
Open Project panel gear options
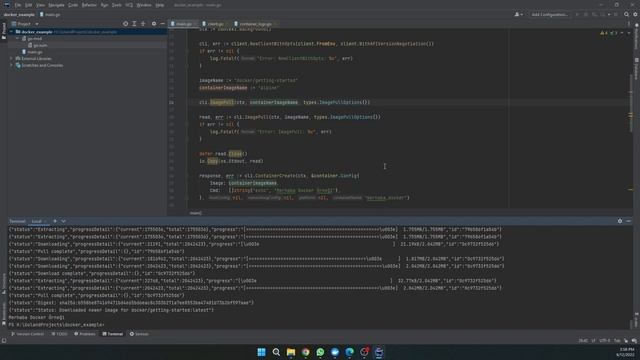pyautogui.click(x=154, y=24)
